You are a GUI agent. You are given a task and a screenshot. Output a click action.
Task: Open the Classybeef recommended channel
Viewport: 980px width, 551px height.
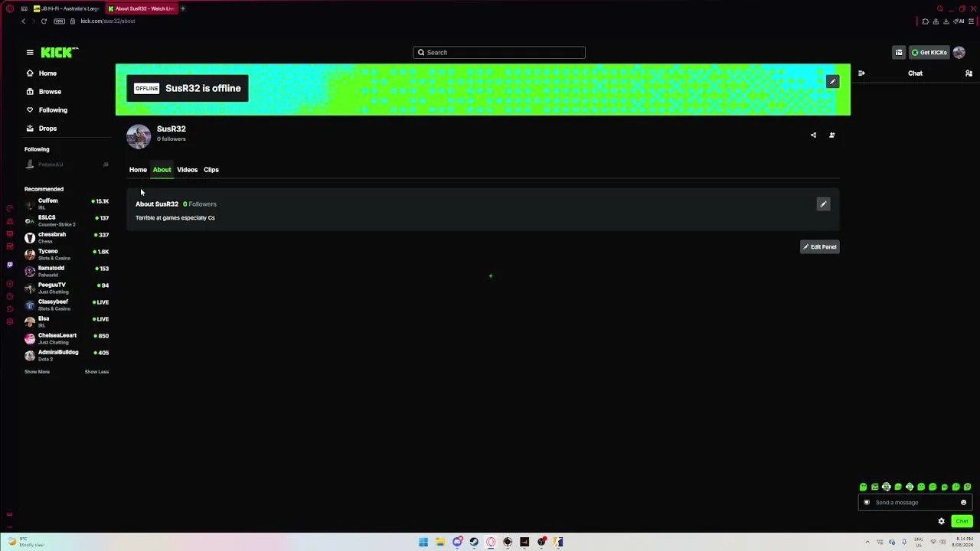tap(67, 305)
